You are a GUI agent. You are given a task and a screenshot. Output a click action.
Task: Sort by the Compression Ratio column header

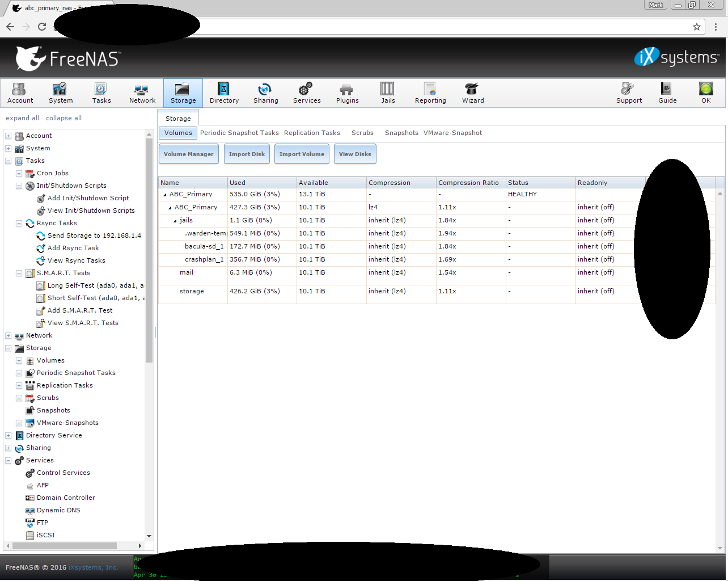click(x=471, y=183)
